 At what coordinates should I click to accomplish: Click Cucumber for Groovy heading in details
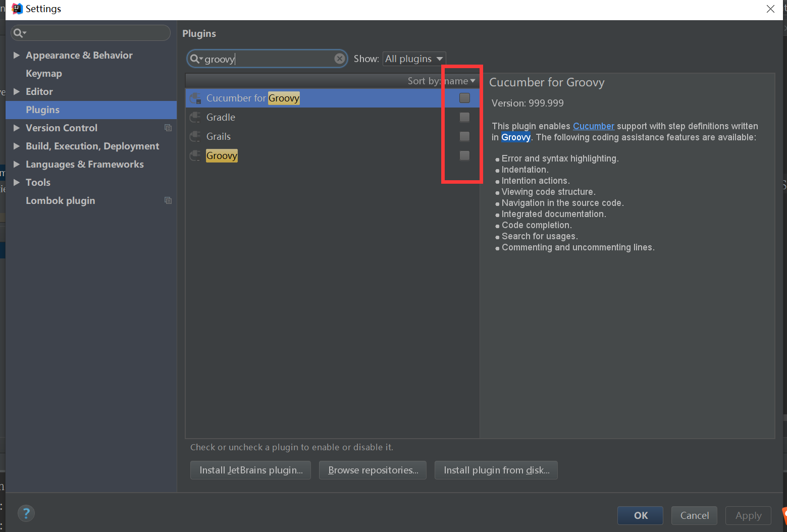547,82
